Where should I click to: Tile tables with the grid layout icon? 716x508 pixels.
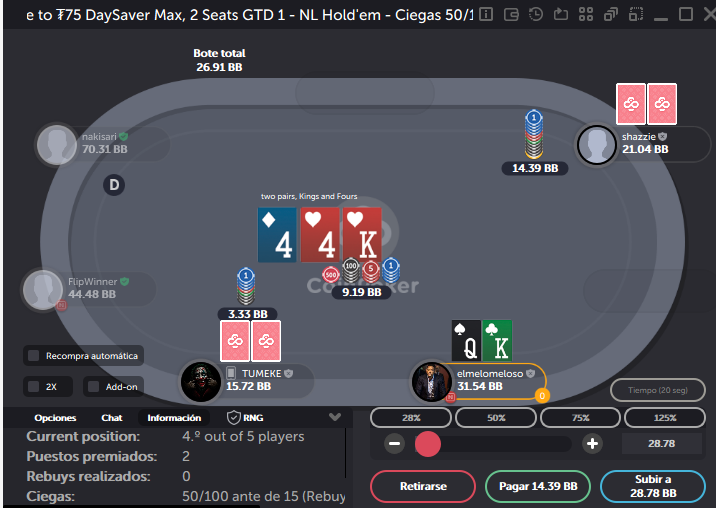[x=586, y=15]
